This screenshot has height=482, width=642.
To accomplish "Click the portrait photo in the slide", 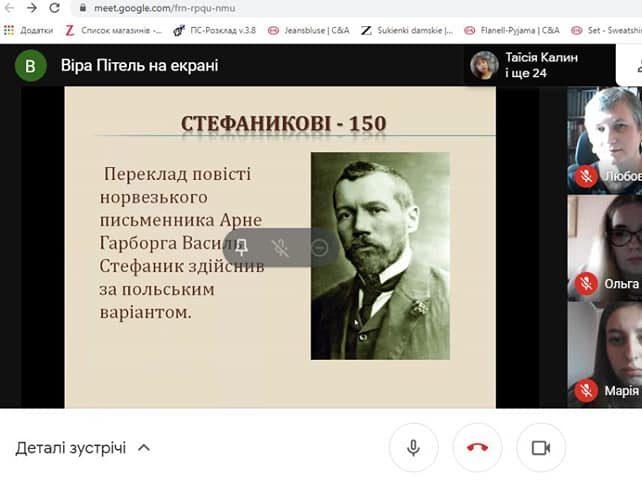I will tap(380, 256).
